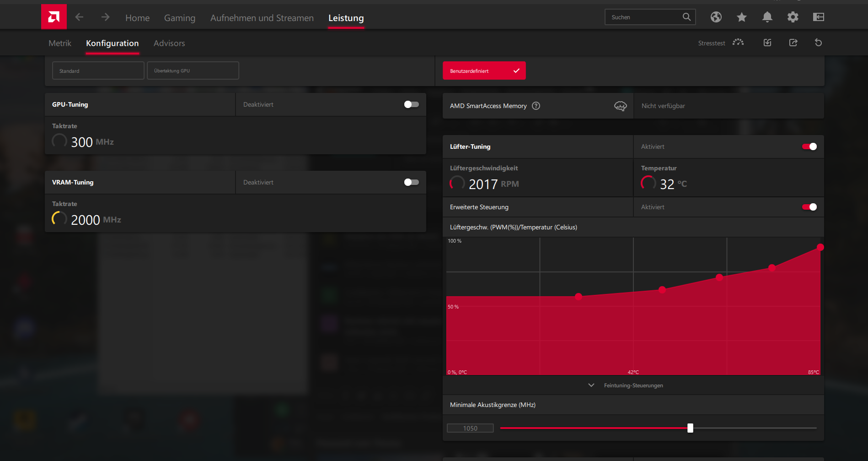Click the Suchen search field
Viewport: 868px width, 461px height.
650,17
